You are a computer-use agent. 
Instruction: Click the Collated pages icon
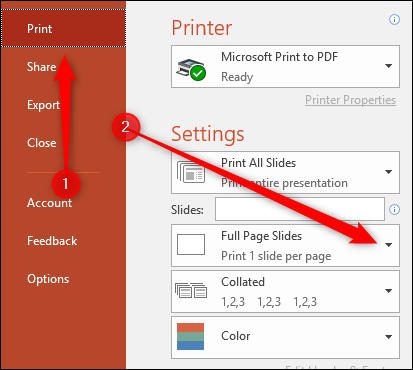coord(191,290)
